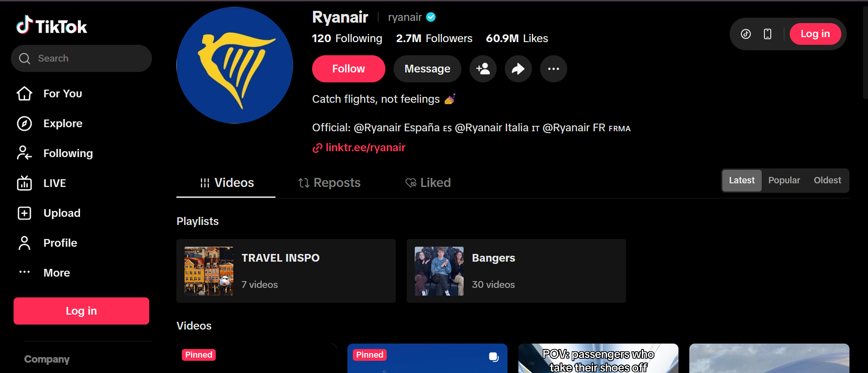Switch to the Liked tab
The image size is (868, 373).
pyautogui.click(x=428, y=183)
